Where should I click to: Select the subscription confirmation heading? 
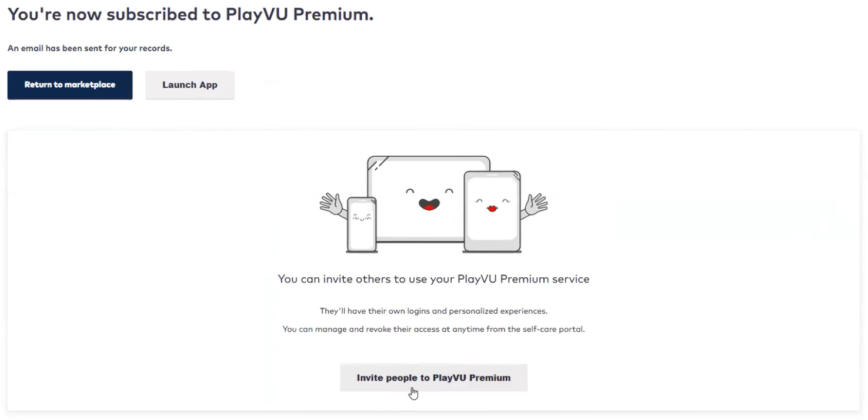tap(191, 15)
